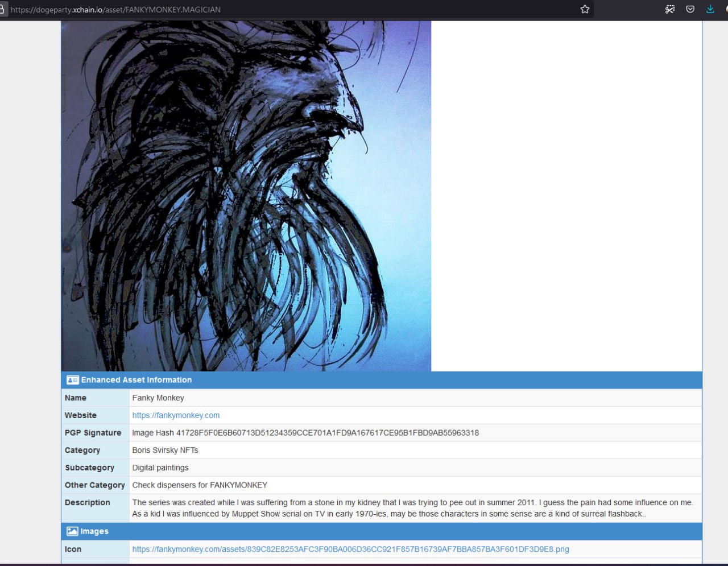Click the site security lock icon

[2, 9]
